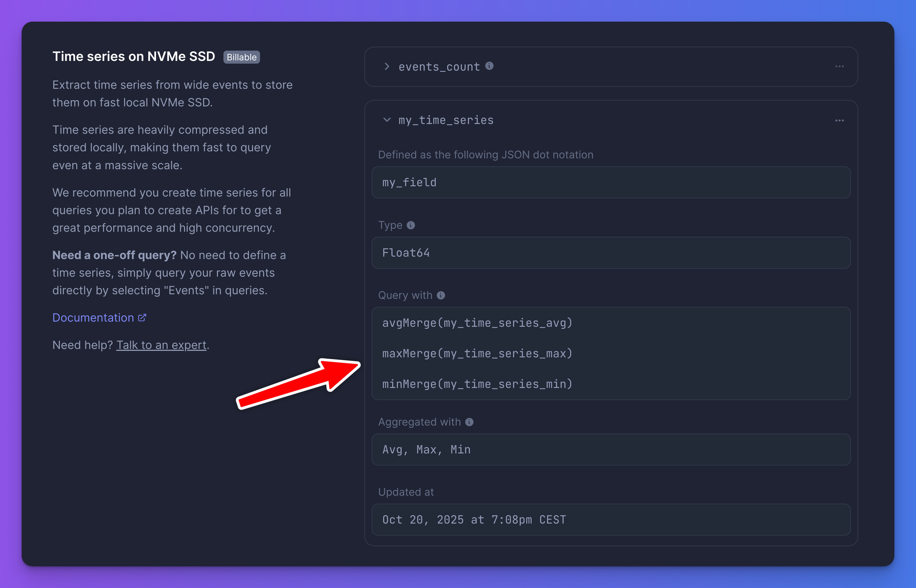Image resolution: width=916 pixels, height=588 pixels.
Task: Collapse the my_time_series section
Action: coord(387,120)
